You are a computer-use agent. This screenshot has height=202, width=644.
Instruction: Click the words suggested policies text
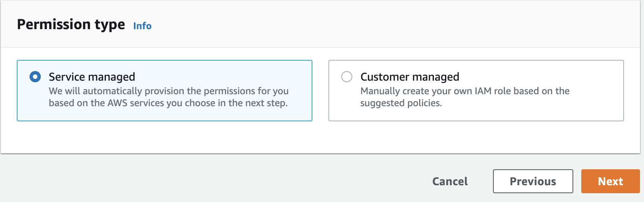tap(401, 103)
